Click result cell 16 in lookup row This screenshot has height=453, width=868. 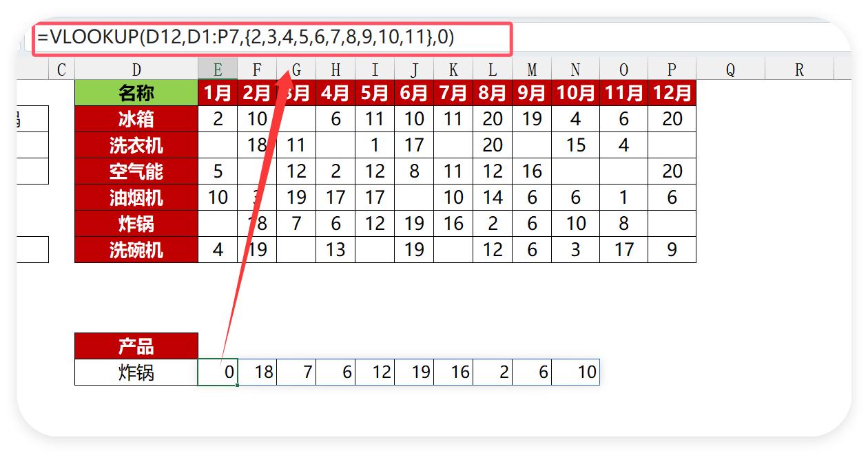[453, 372]
